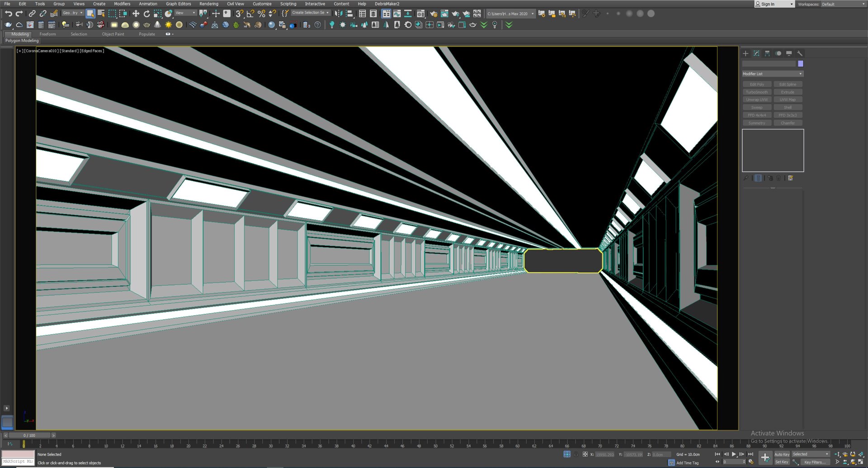
Task: Open the selection filter Geometry dropdown
Action: pos(72,13)
